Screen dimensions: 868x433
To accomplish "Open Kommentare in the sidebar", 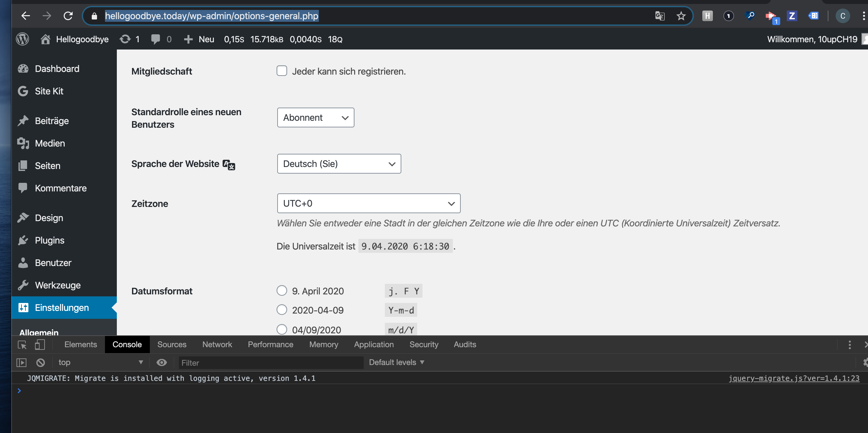I will click(x=64, y=188).
